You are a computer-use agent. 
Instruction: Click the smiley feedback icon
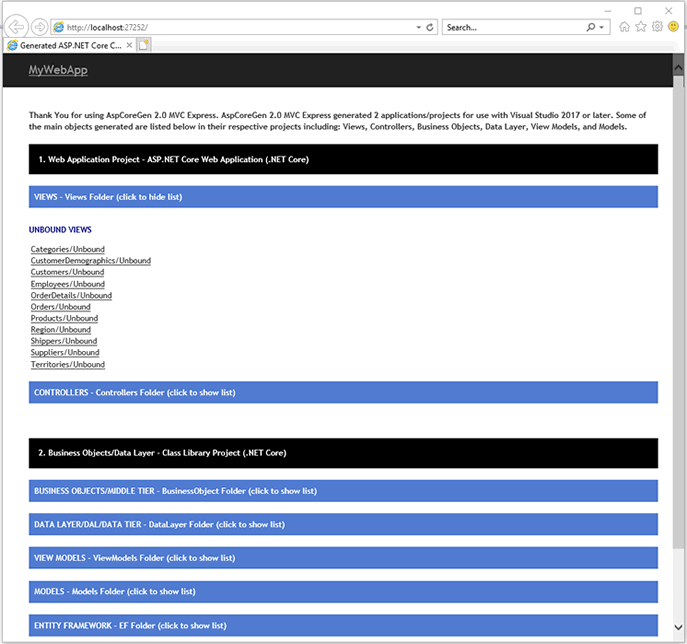(673, 27)
